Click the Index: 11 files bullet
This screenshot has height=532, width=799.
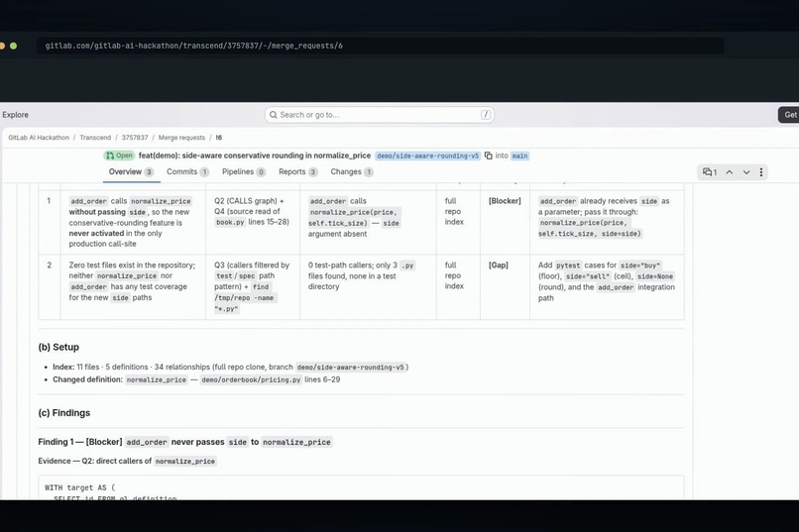pos(230,368)
